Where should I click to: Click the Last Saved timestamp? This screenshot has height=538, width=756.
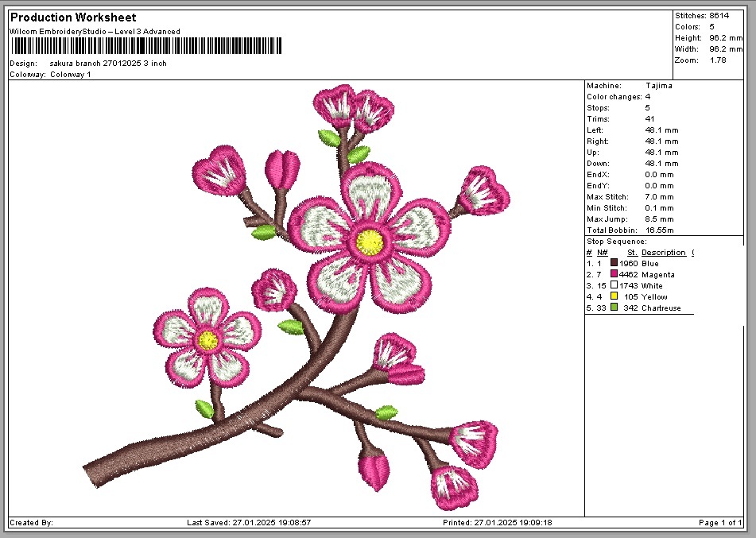click(x=248, y=523)
